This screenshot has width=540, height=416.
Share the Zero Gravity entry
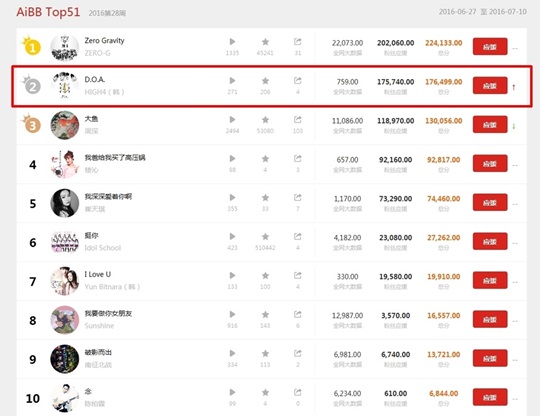[298, 42]
